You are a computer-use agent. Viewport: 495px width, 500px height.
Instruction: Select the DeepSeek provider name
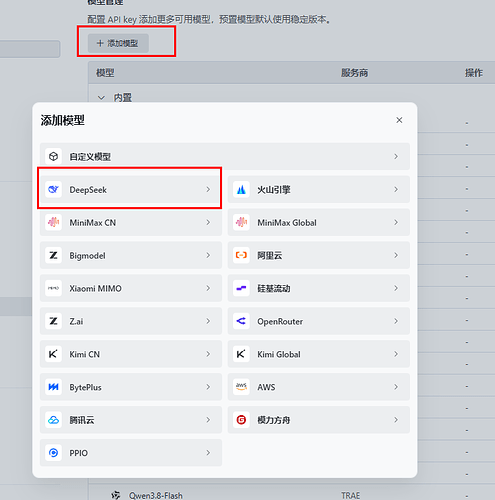click(x=88, y=190)
